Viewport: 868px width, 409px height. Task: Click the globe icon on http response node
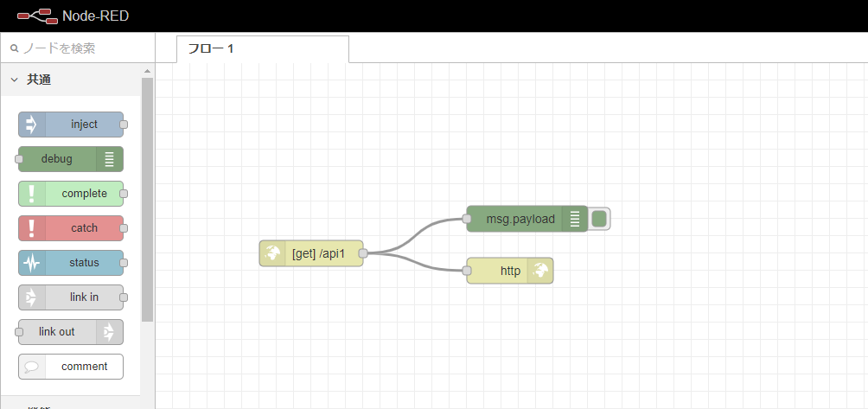(541, 271)
